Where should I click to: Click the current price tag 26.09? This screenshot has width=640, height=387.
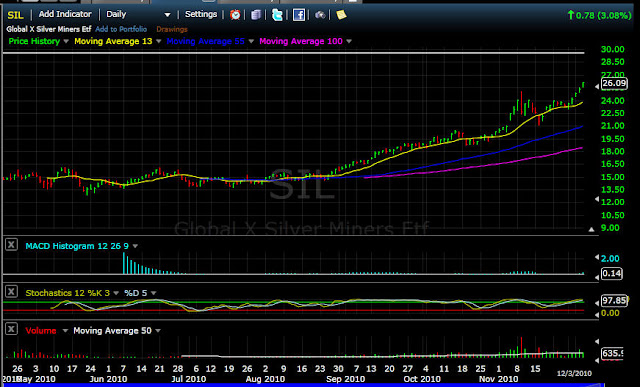(614, 84)
